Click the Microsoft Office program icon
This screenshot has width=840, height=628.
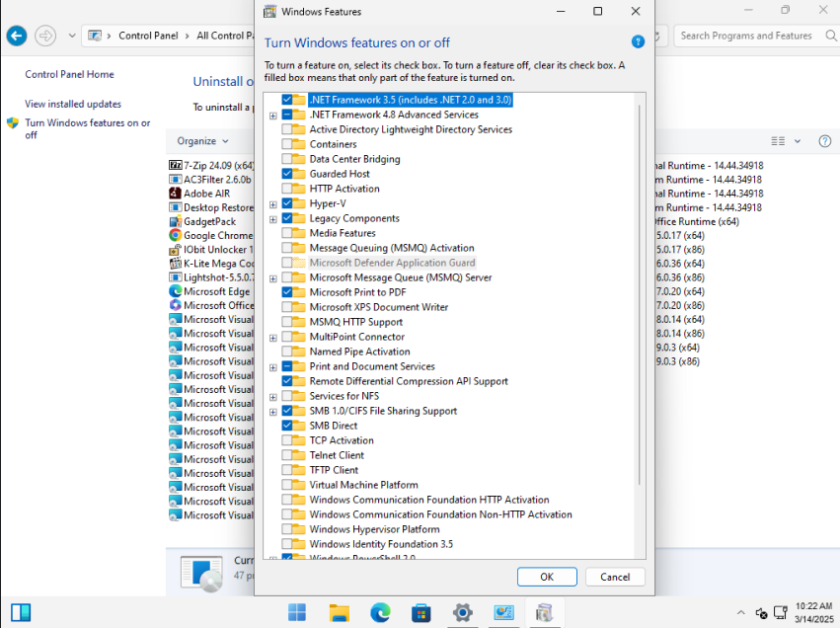(x=175, y=305)
